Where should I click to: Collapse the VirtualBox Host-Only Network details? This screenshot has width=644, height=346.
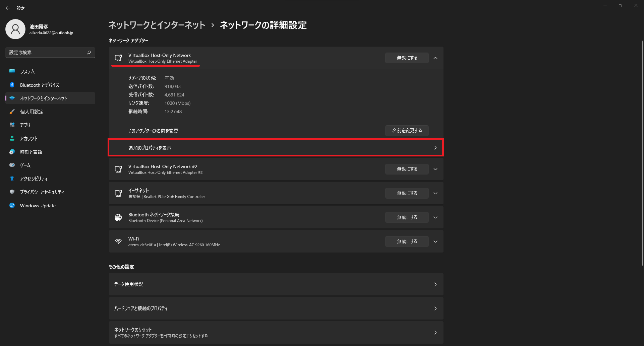pos(435,58)
